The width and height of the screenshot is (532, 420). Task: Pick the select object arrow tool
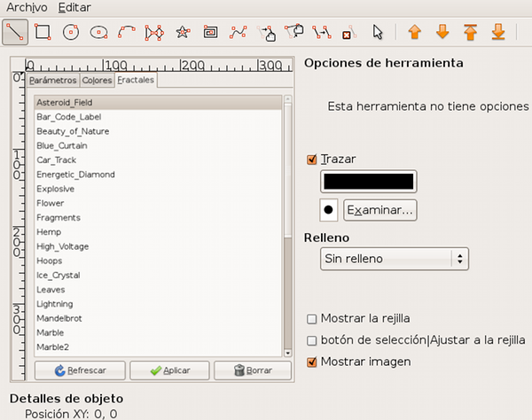[x=378, y=32]
